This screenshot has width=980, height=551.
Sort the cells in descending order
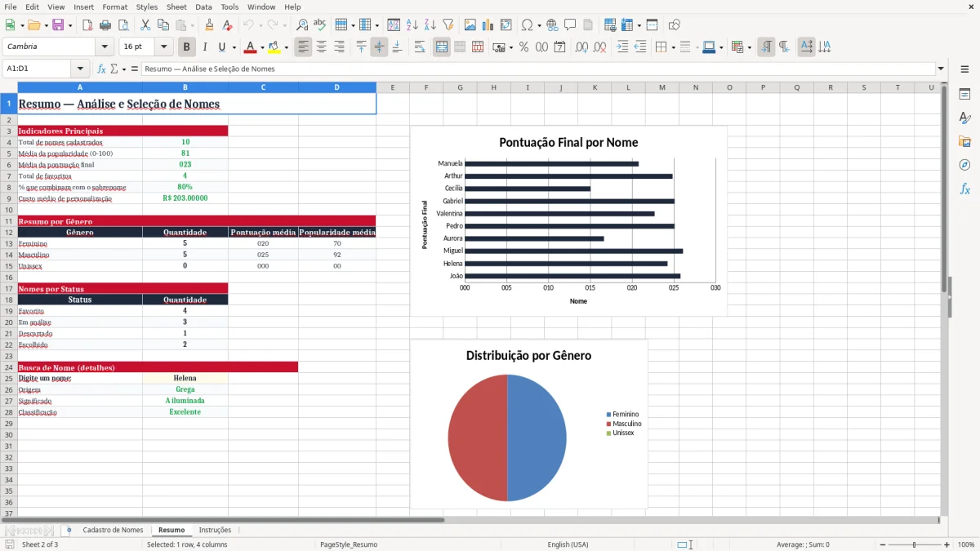430,25
